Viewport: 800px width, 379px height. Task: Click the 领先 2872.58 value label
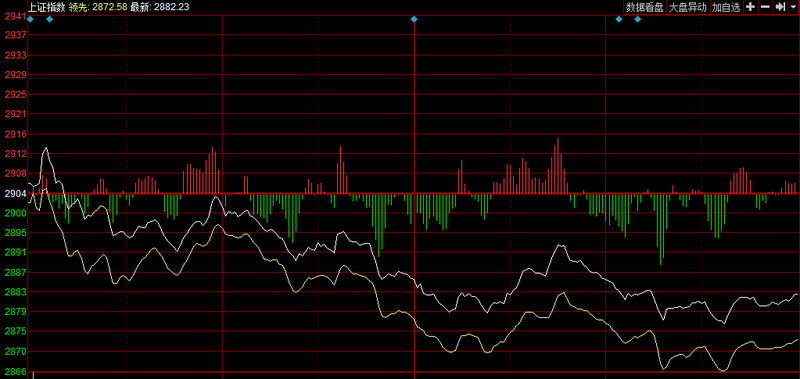[x=98, y=6]
